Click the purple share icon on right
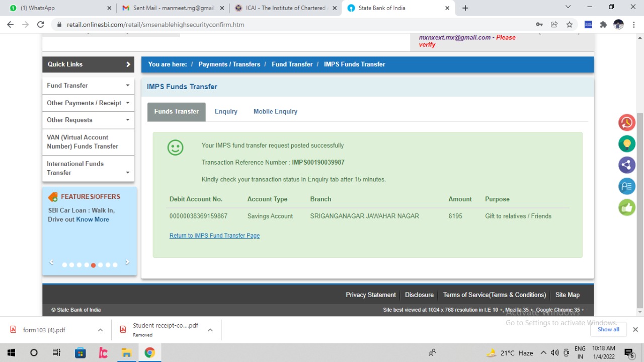The width and height of the screenshot is (644, 362). pyautogui.click(x=627, y=165)
